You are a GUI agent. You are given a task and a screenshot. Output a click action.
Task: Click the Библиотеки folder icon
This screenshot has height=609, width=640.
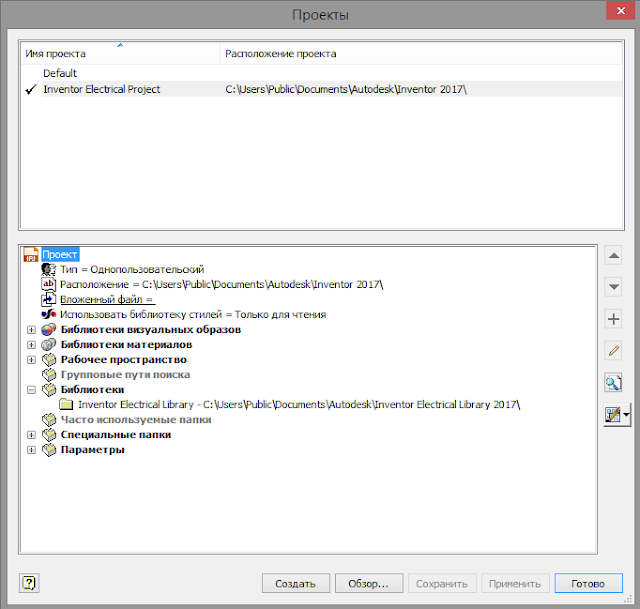tap(49, 389)
